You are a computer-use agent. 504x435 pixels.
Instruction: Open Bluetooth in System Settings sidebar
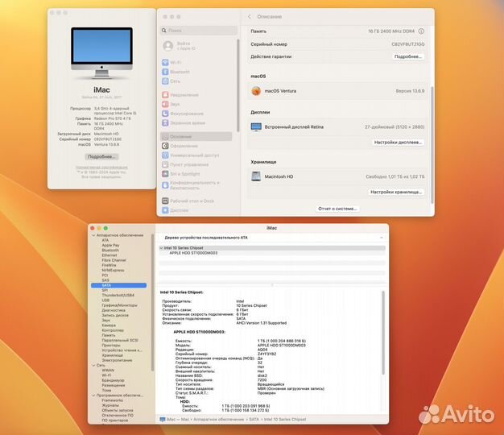pos(176,72)
